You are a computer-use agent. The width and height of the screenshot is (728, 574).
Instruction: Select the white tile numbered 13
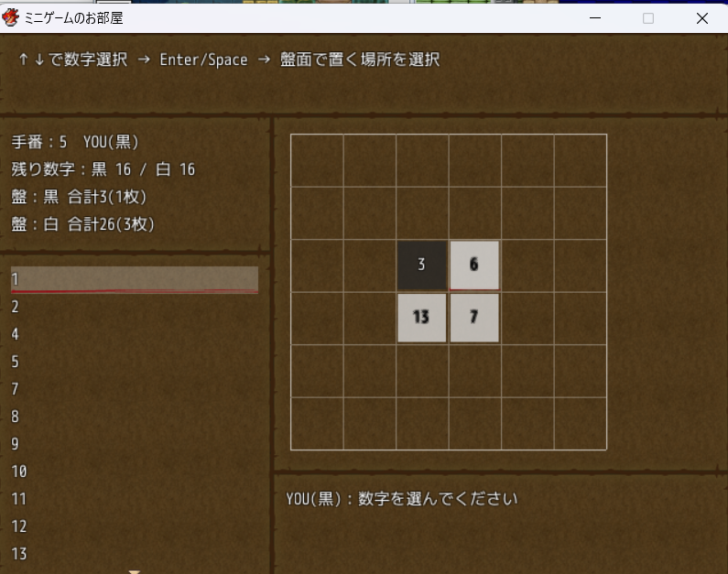point(421,318)
